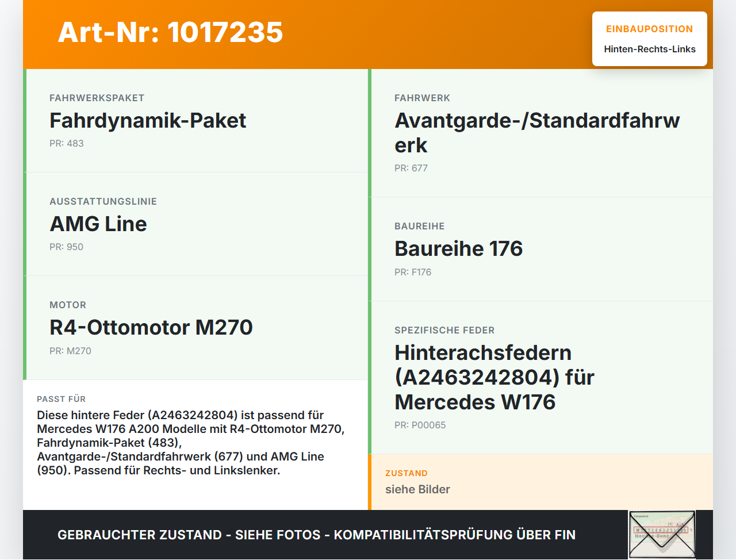
Task: Click the 'SPEZIFISCHE FEDER' label
Action: point(444,331)
